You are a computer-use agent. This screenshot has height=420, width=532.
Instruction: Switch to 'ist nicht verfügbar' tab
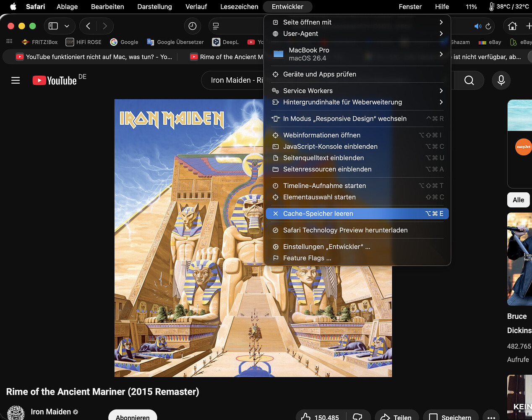[x=487, y=57]
